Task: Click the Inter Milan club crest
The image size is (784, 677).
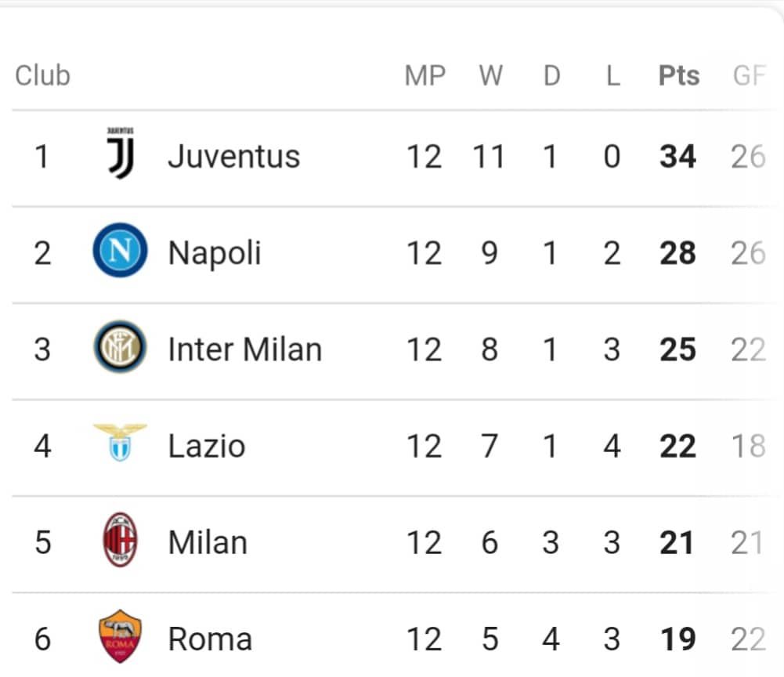Action: (120, 347)
